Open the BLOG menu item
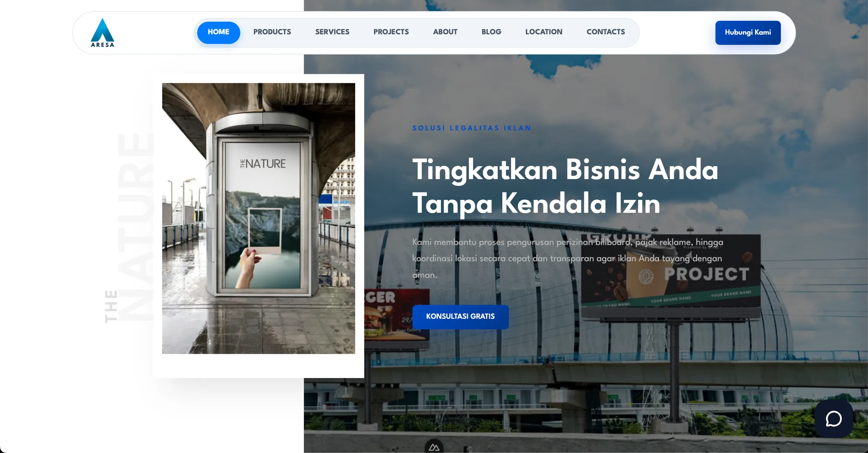The image size is (868, 453). (491, 32)
